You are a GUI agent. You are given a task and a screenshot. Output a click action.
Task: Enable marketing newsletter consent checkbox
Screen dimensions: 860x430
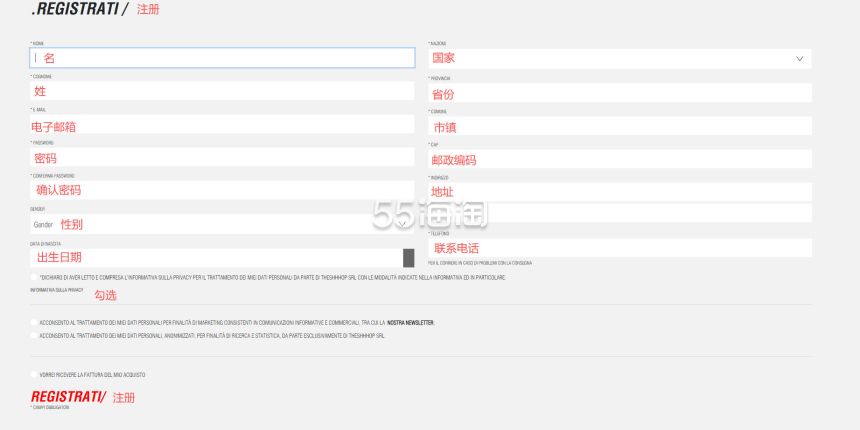34,323
